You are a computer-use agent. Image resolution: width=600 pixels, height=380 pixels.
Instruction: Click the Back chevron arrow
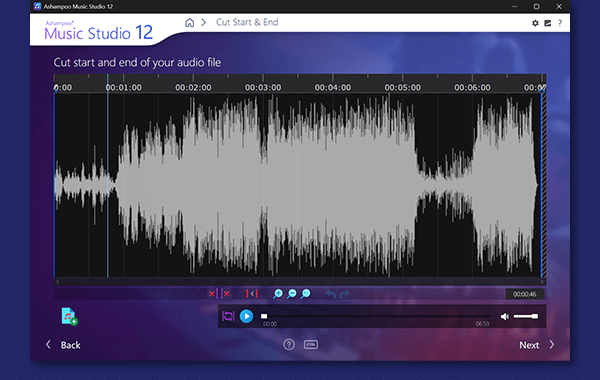click(48, 345)
